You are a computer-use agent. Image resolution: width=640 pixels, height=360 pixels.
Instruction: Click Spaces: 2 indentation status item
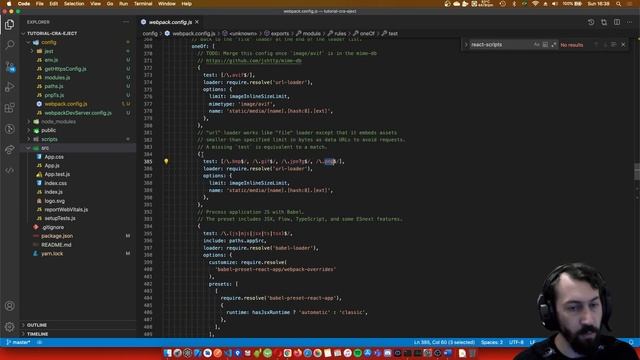(491, 342)
